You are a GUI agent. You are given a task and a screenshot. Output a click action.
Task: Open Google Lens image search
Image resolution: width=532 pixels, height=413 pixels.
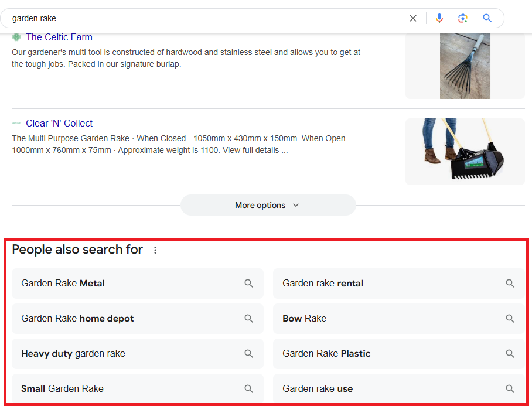pyautogui.click(x=463, y=18)
